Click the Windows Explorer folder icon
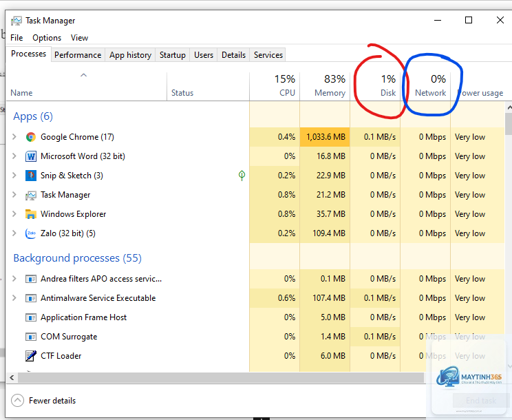This screenshot has height=420, width=512. (31, 214)
